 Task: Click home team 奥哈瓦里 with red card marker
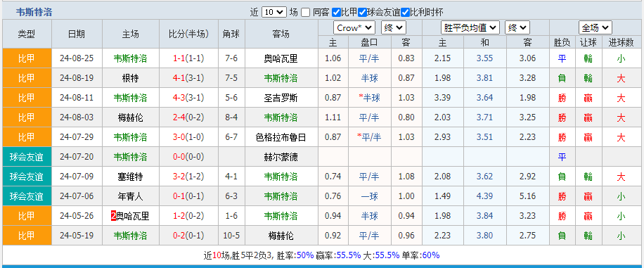click(132, 216)
